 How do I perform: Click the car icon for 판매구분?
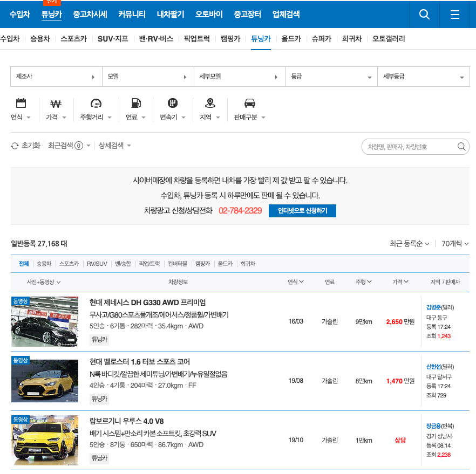tap(250, 104)
